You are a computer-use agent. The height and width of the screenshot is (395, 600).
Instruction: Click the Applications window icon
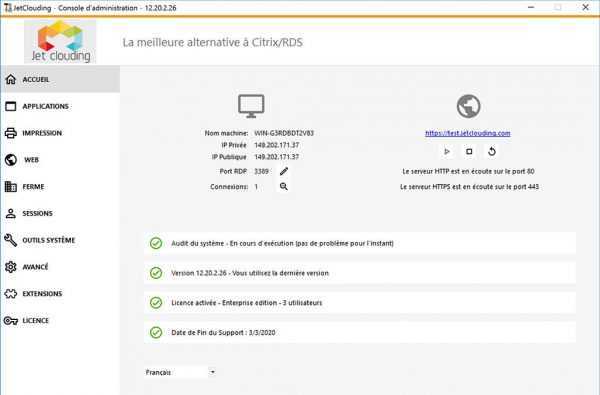coord(11,106)
